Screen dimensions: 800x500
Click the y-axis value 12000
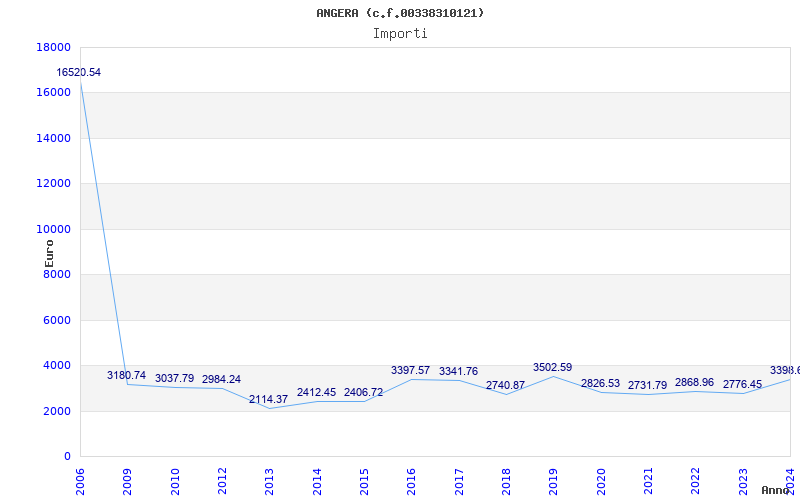(54, 184)
